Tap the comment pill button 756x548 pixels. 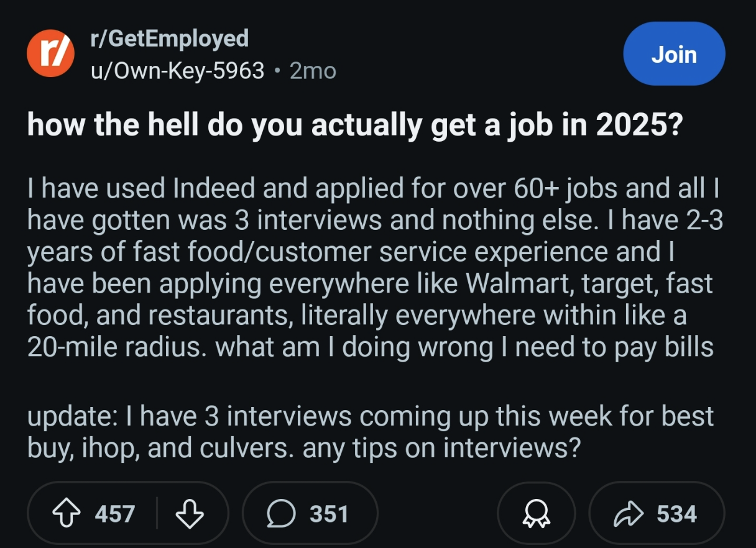click(x=308, y=513)
